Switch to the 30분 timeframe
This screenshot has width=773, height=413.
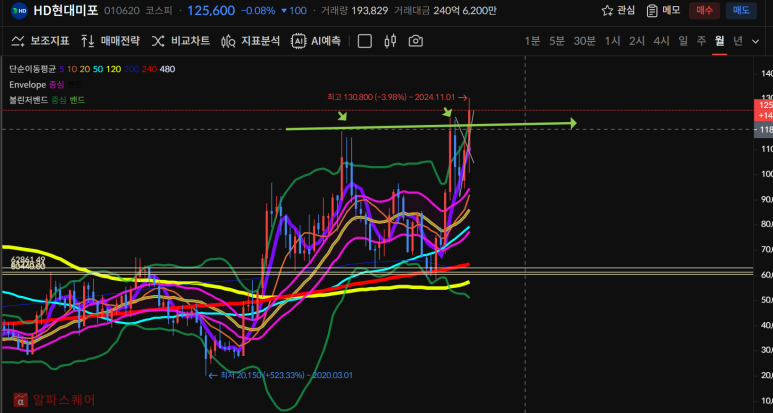click(584, 41)
